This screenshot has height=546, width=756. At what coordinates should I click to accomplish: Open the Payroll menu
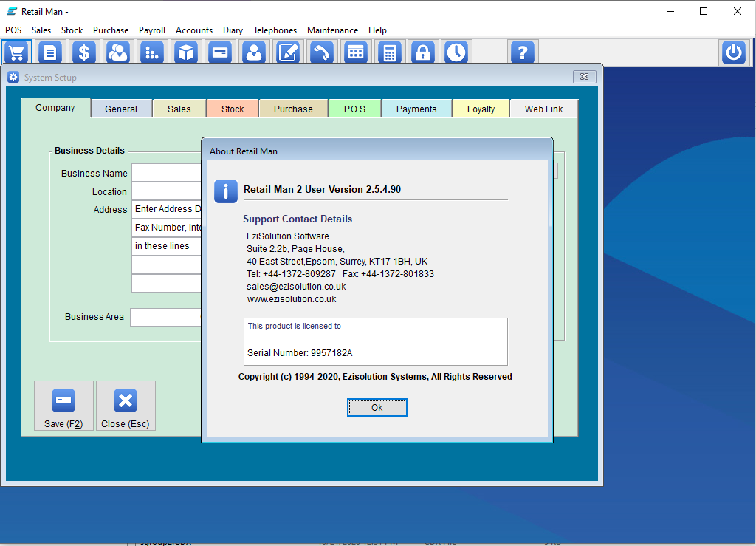152,30
